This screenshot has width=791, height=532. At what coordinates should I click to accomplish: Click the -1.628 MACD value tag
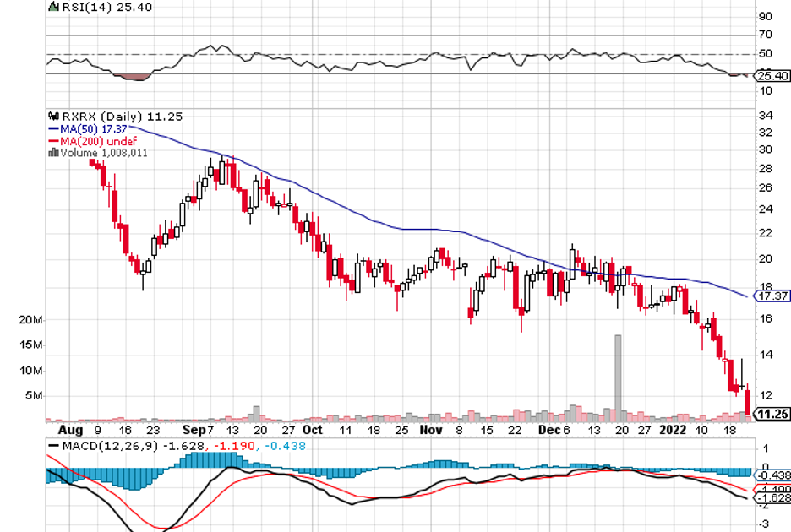(x=772, y=498)
